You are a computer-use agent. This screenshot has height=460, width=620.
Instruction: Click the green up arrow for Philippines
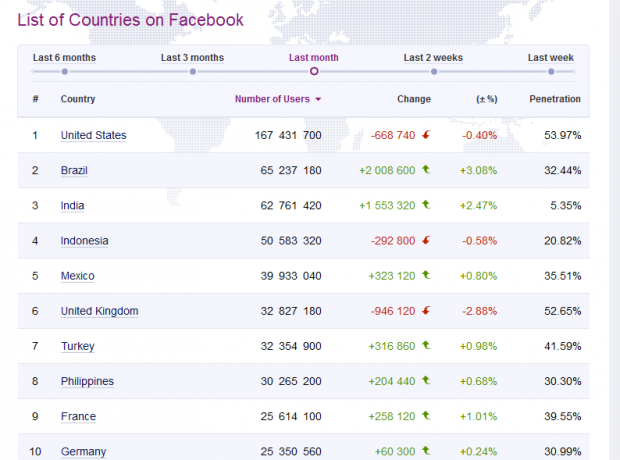(x=426, y=381)
